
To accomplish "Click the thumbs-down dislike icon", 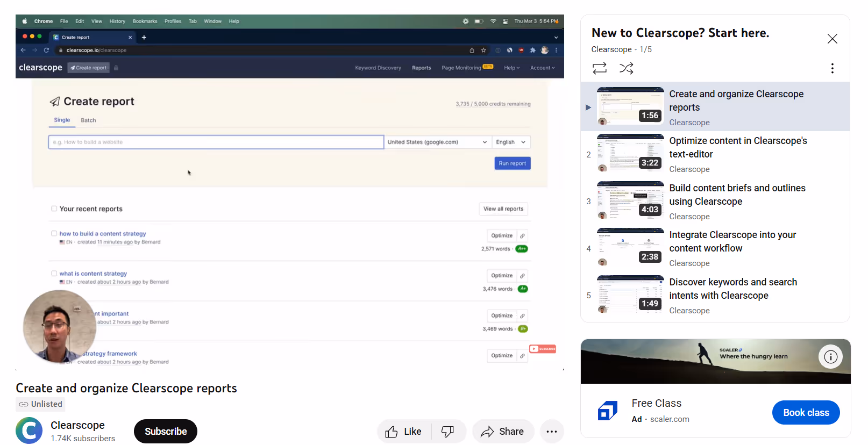I will click(448, 432).
